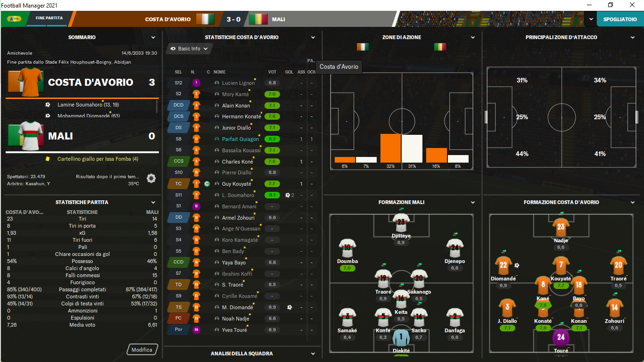Select Doumba's number 10 shirt in Mali formation
Viewport: 644px width, 362px height.
pyautogui.click(x=347, y=248)
